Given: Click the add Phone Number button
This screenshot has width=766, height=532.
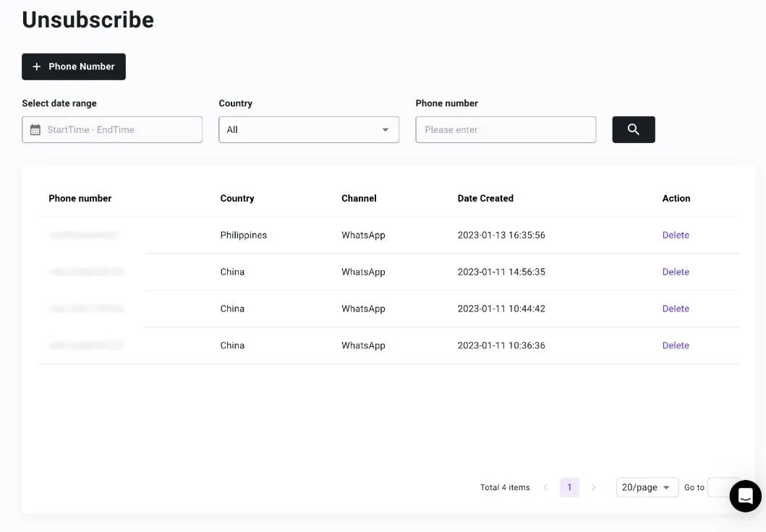Looking at the screenshot, I should coord(74,66).
